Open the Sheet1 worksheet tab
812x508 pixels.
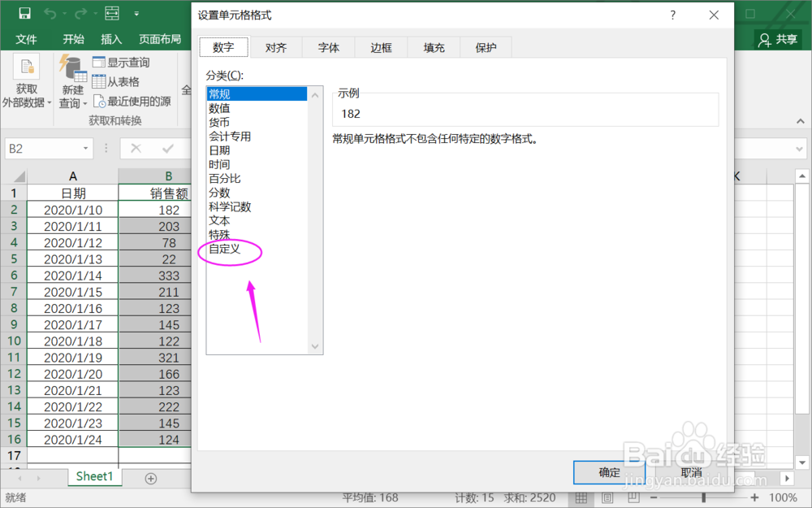(x=94, y=476)
